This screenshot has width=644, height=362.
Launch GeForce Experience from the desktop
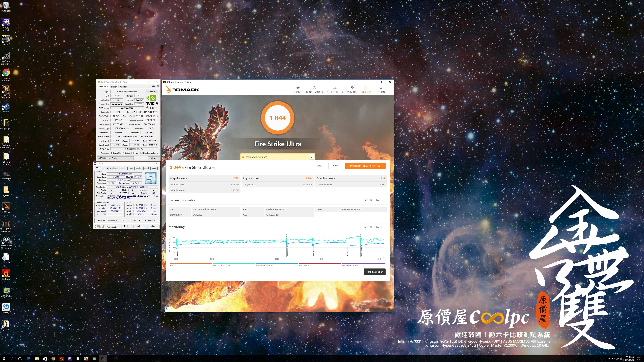(x=6, y=58)
